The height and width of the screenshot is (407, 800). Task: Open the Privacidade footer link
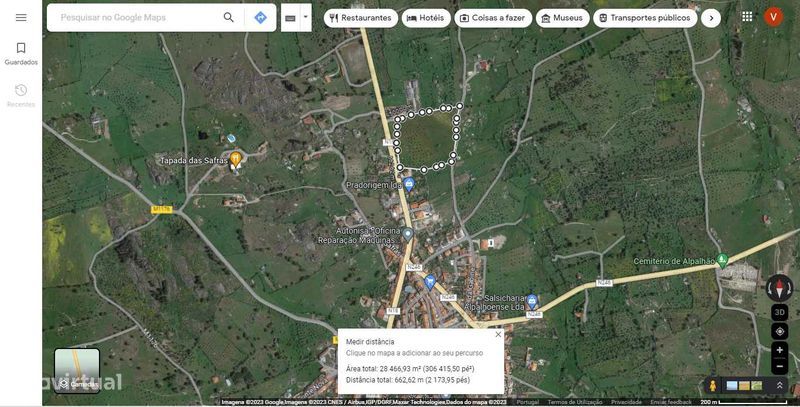pyautogui.click(x=626, y=402)
